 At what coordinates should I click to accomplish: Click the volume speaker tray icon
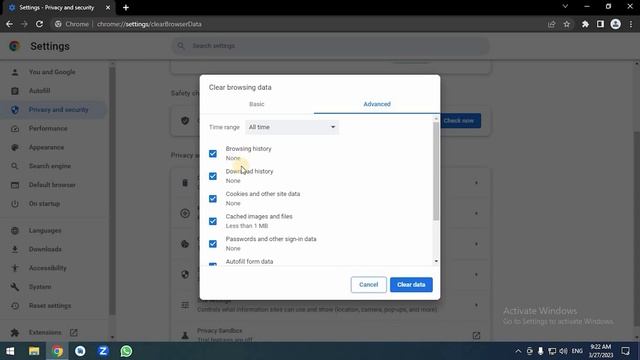(x=564, y=351)
